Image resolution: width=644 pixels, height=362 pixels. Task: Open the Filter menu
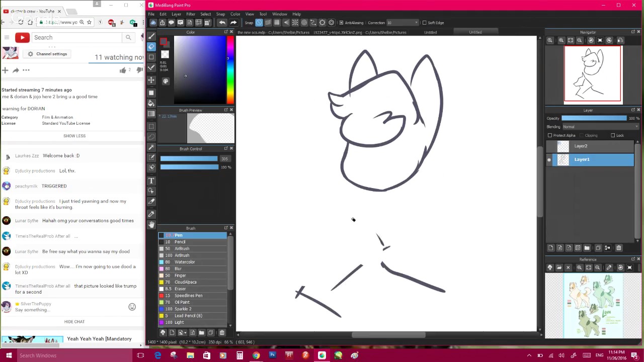click(191, 14)
